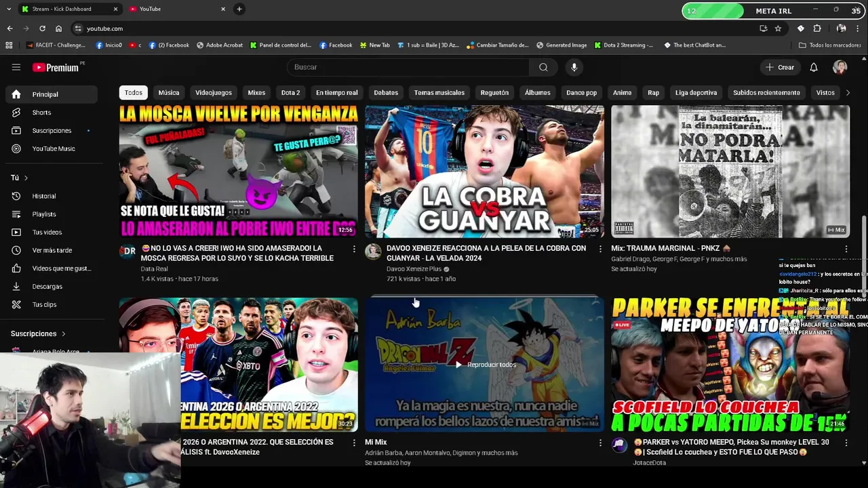Select the Subidos recientemente chip
868x488 pixels.
766,92
